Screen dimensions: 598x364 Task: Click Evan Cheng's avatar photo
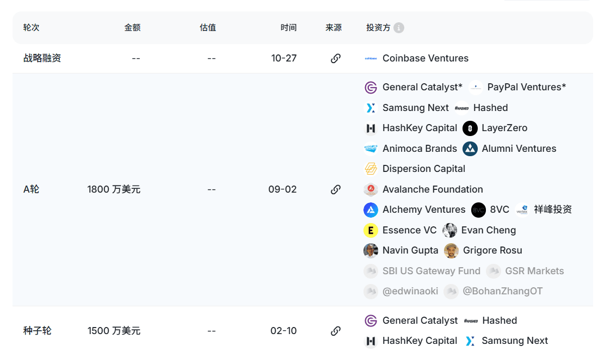(449, 230)
